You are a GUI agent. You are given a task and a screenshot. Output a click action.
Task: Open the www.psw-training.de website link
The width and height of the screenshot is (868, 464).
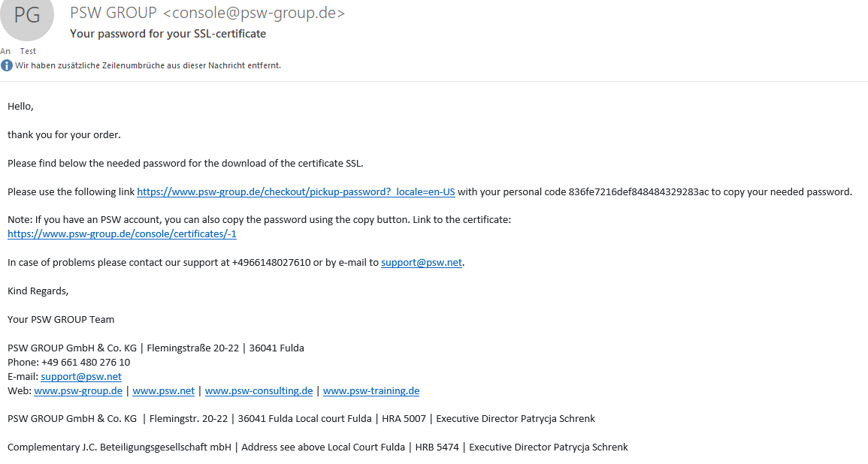pyautogui.click(x=370, y=390)
